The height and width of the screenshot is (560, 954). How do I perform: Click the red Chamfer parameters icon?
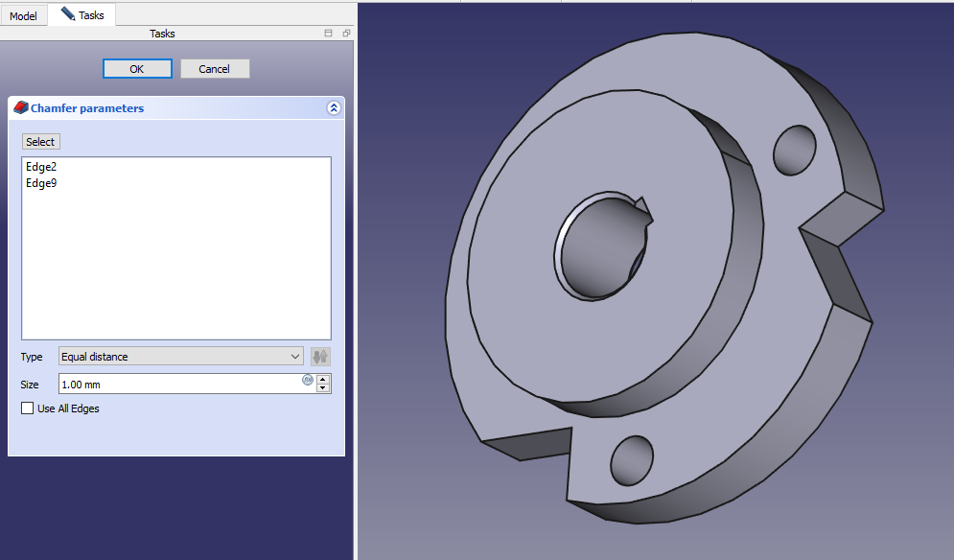[x=21, y=108]
